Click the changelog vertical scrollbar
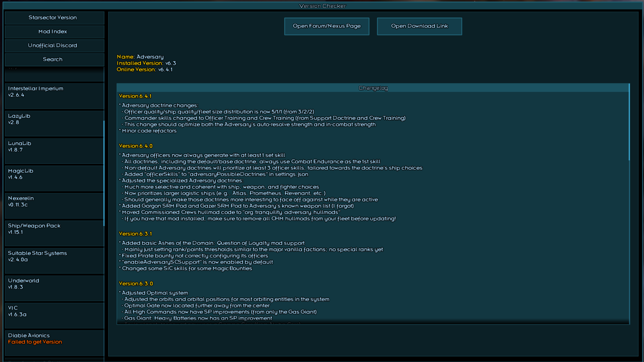This screenshot has height=362, width=644. pyautogui.click(x=629, y=122)
